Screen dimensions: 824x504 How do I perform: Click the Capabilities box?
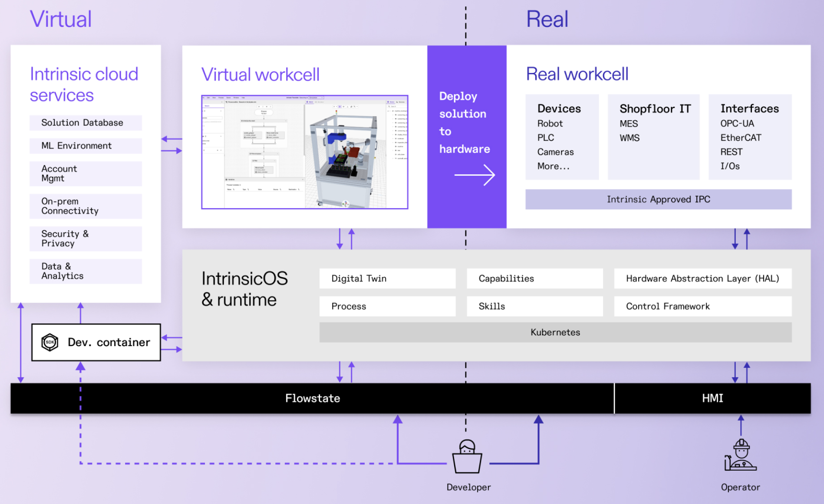pos(534,278)
